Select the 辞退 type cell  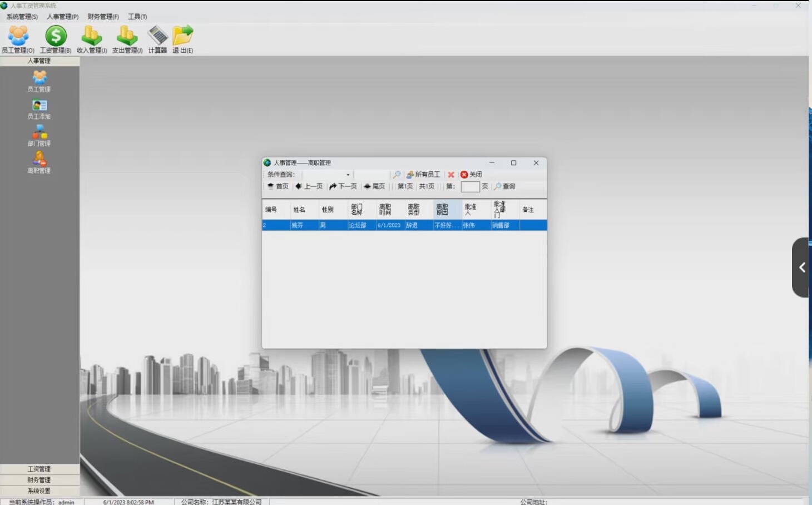(x=419, y=225)
